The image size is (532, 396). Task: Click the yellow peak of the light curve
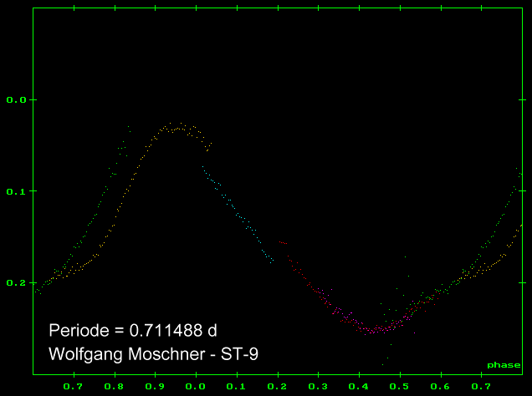point(176,129)
